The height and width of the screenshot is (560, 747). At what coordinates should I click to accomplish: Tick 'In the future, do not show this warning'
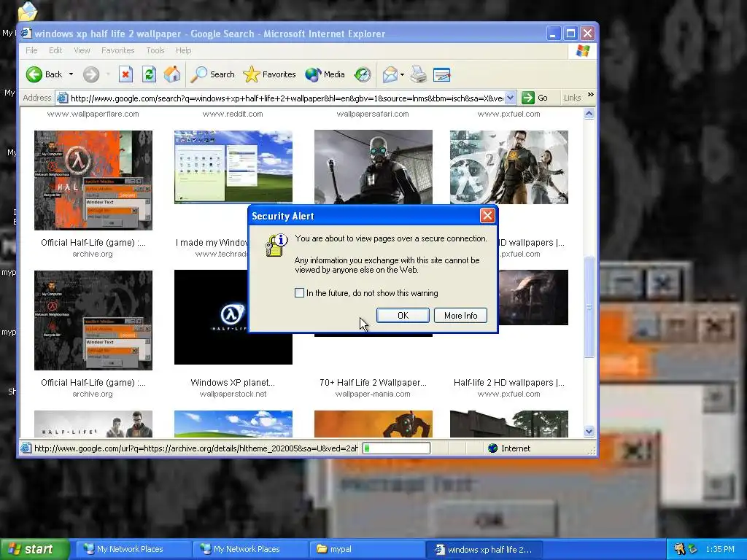[x=299, y=293]
